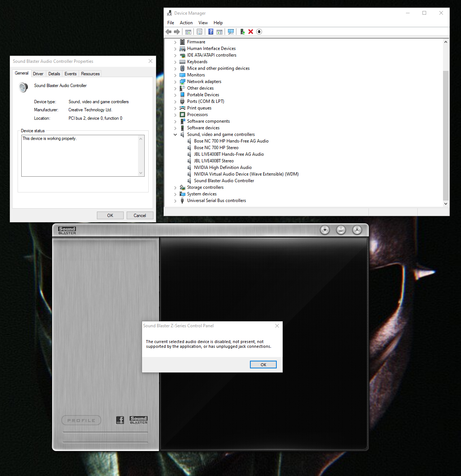Click OK in the Properties dialog
This screenshot has height=476, width=461.
pos(110,216)
